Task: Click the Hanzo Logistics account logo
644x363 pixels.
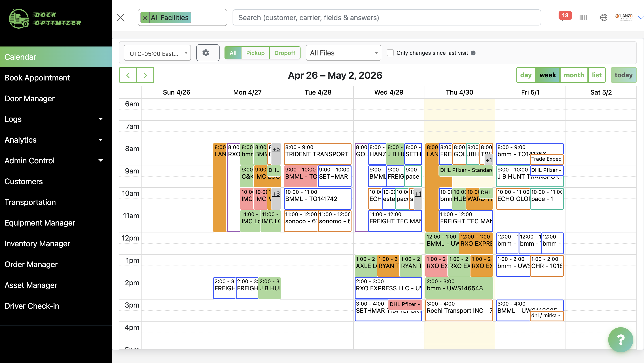Action: [x=624, y=17]
